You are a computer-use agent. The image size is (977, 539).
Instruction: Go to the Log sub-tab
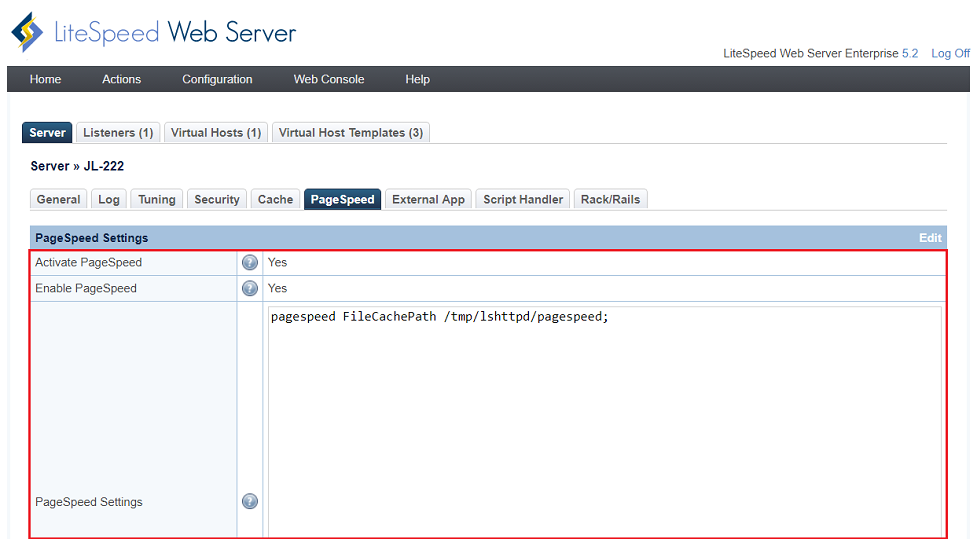[x=109, y=199]
